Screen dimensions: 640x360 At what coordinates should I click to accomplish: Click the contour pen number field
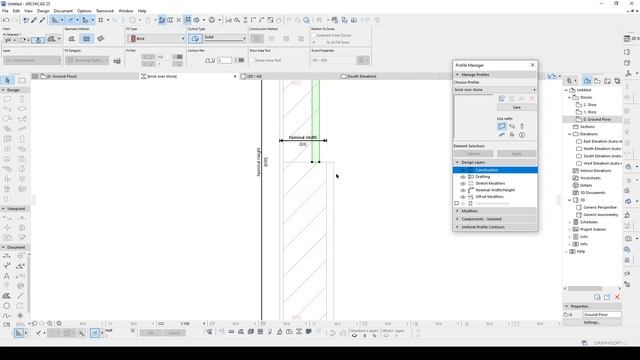tap(224, 60)
